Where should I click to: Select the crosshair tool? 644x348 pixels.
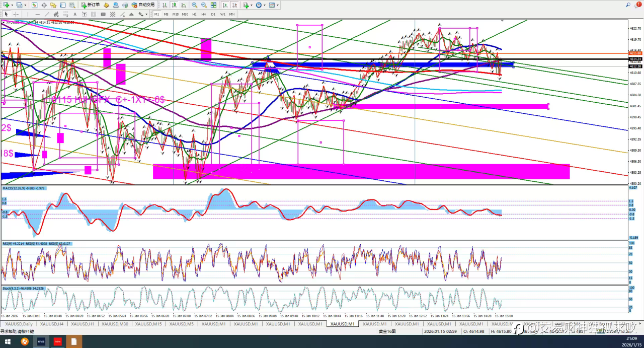coord(16,14)
